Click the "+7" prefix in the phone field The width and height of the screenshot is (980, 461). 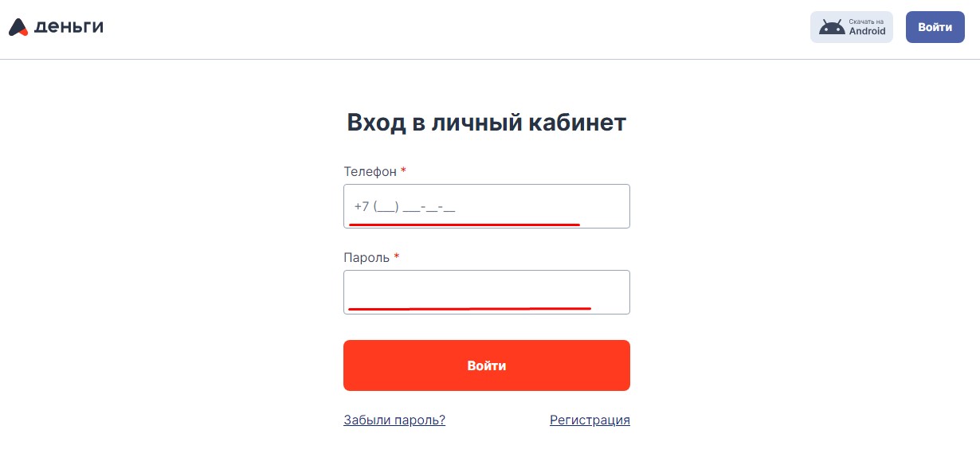362,207
